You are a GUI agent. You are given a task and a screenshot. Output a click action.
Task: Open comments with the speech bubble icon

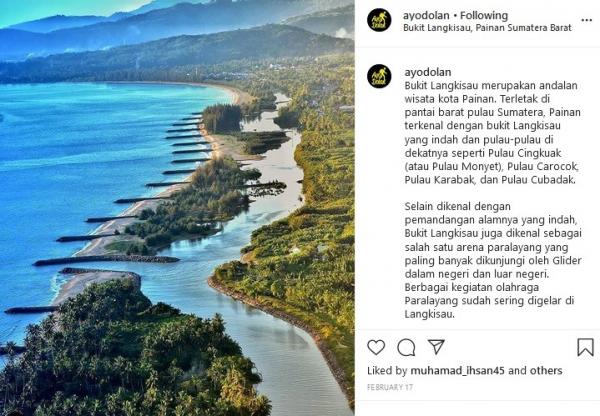tap(406, 347)
